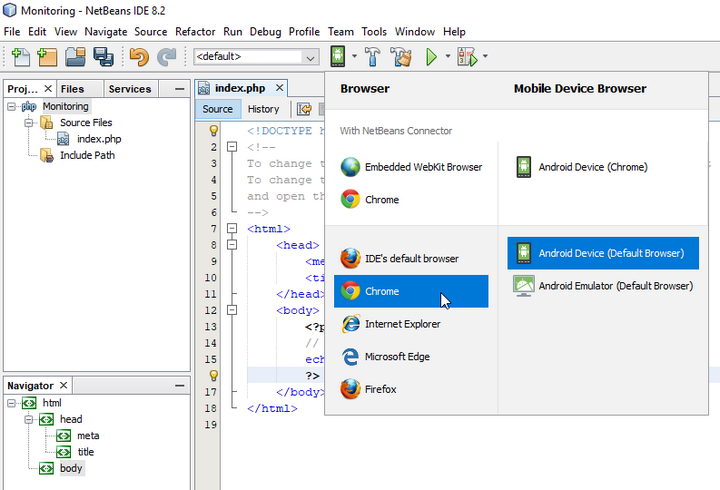720x490 pixels.
Task: Close the Projects panel tab
Action: (x=48, y=88)
